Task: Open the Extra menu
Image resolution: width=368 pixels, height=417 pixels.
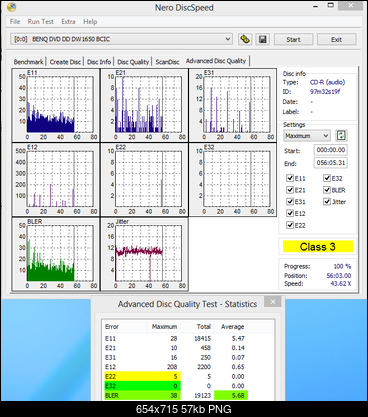Action: pos(68,22)
